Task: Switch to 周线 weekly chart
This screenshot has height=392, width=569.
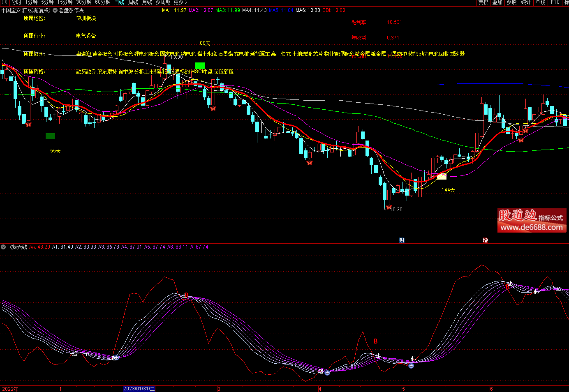Action: [133, 2]
